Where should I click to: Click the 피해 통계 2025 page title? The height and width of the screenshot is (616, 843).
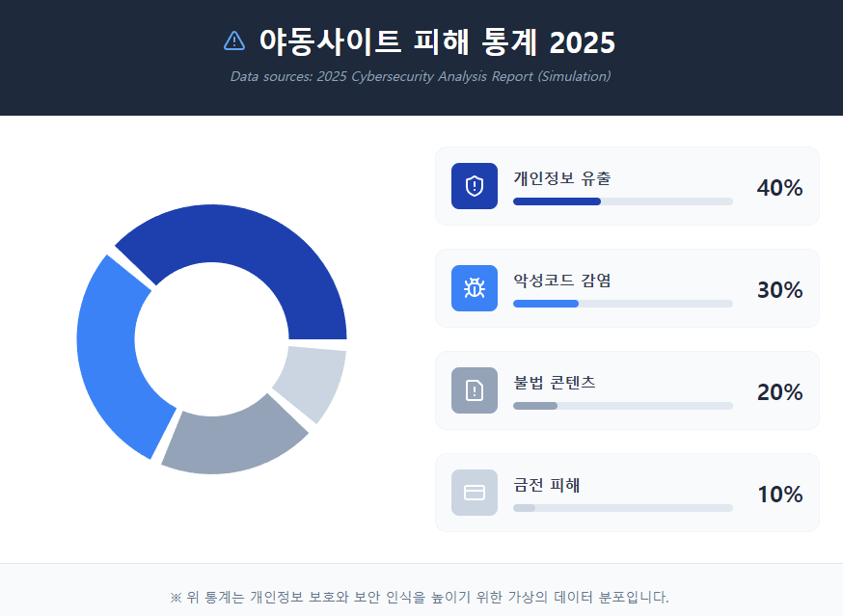pos(437,42)
